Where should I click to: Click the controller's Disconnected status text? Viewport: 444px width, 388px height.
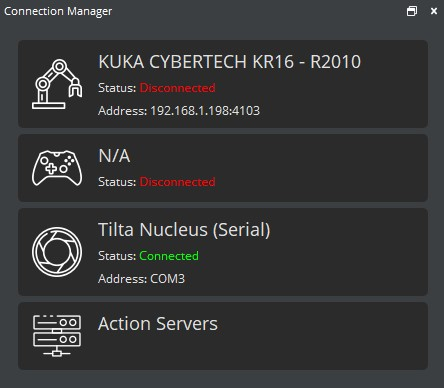click(x=177, y=182)
